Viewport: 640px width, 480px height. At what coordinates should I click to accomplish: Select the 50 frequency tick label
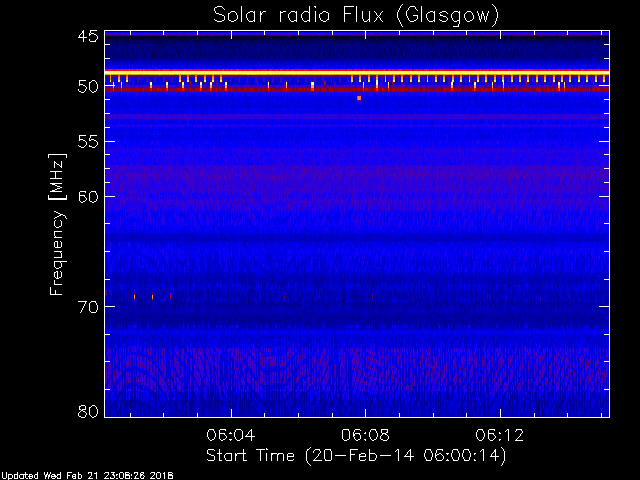pos(88,87)
